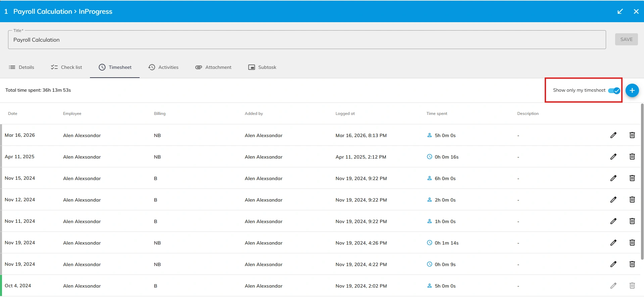Minimize the task dialog with arrow icon
The height and width of the screenshot is (297, 644).
tap(620, 11)
